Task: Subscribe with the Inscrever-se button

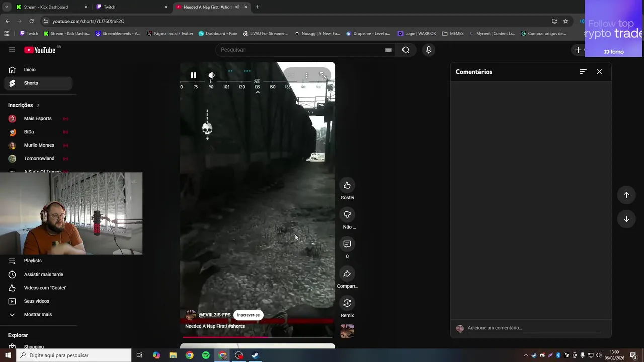Action: tap(249, 315)
